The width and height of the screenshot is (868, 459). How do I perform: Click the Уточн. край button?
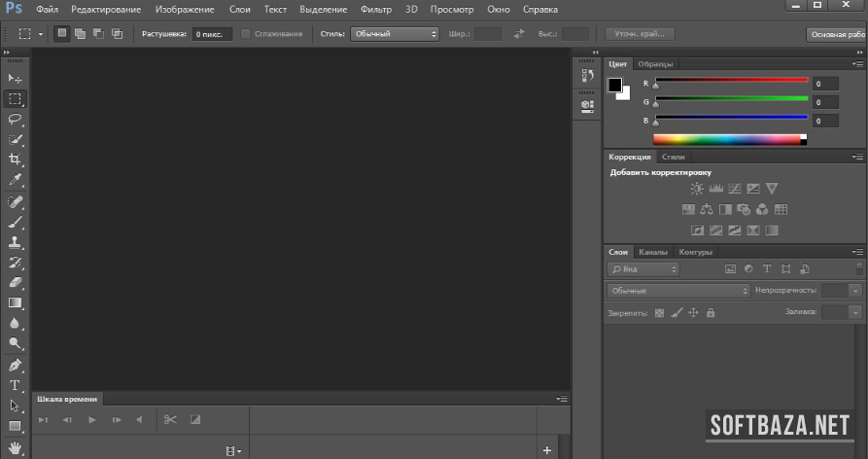(x=640, y=34)
